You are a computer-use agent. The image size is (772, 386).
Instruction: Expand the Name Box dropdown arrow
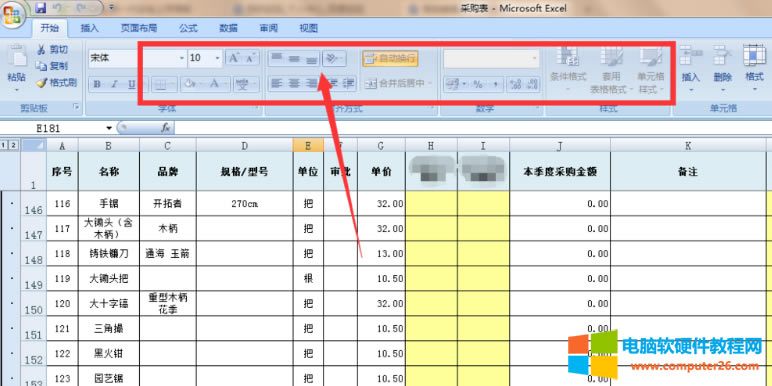click(109, 128)
